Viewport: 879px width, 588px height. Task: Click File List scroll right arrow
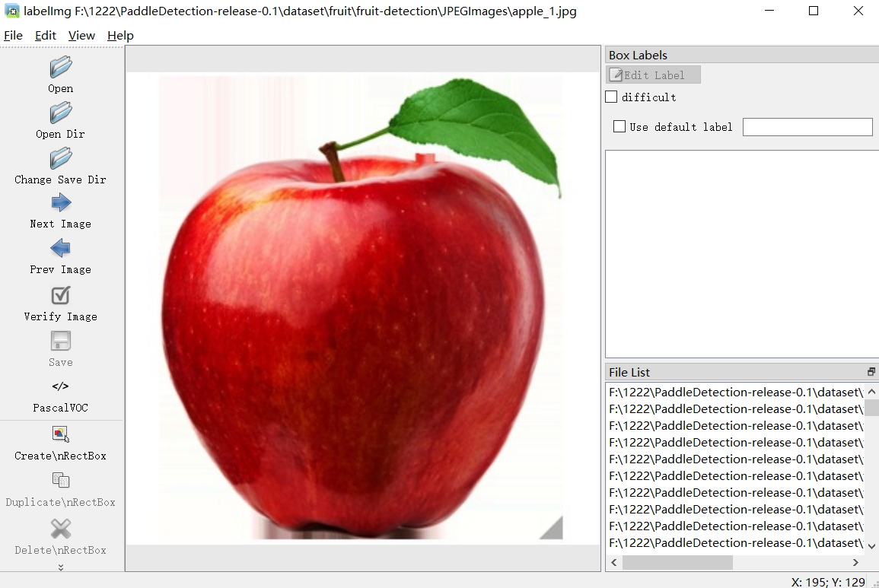[x=855, y=562]
